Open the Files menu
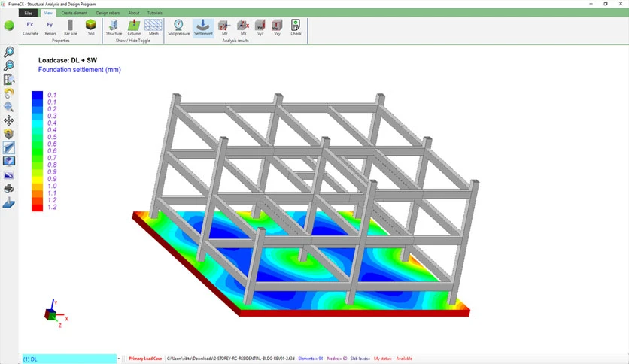Image resolution: width=629 pixels, height=364 pixels. pyautogui.click(x=28, y=13)
